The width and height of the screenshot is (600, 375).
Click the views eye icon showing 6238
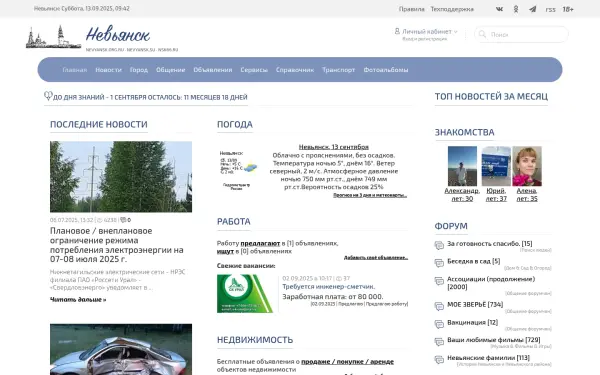click(100, 220)
